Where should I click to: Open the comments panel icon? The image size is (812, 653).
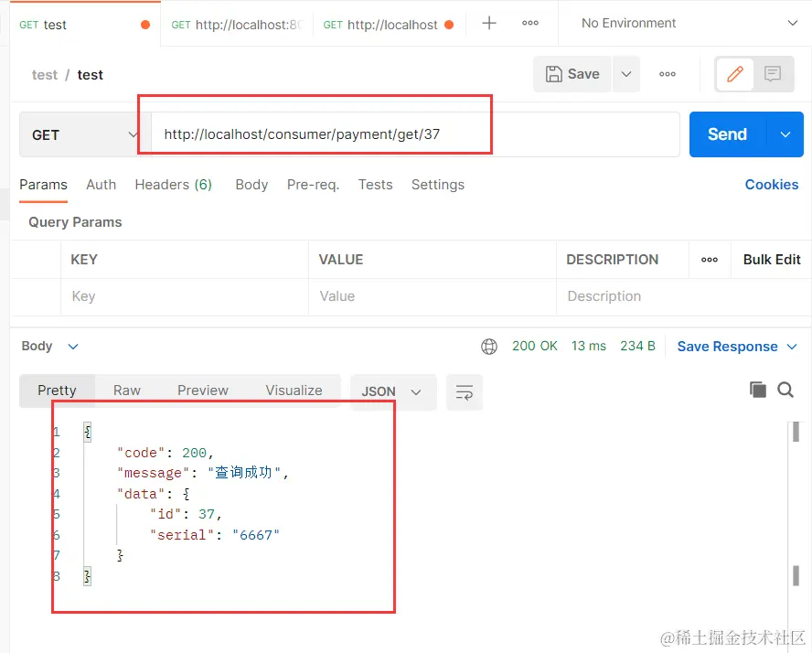tap(772, 74)
